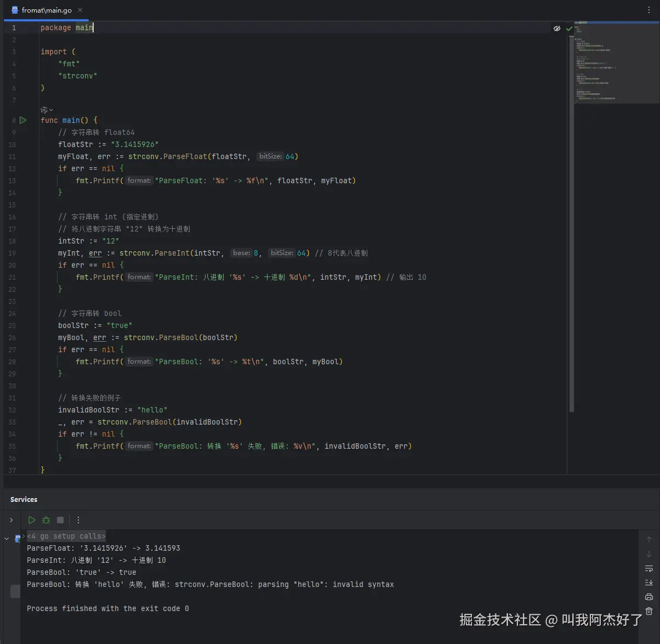Viewport: 660px width, 644px height.
Task: Click line number 21 in the gutter
Action: pos(12,277)
